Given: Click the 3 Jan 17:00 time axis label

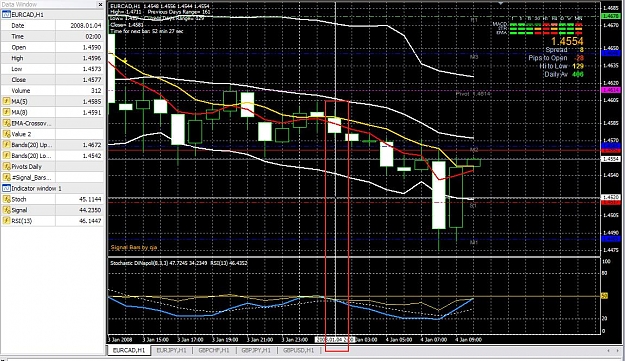Looking at the screenshot, I should point(190,340).
